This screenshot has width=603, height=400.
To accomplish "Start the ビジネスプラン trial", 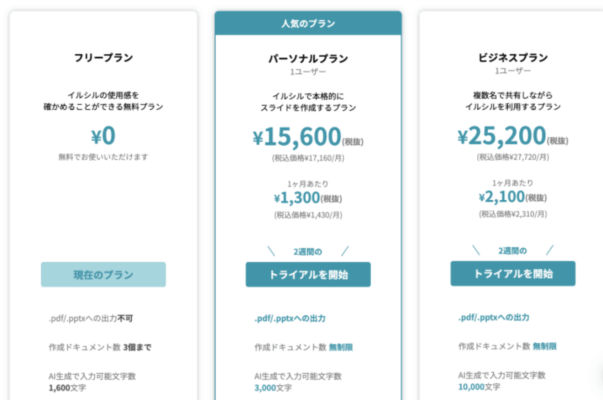I will point(512,273).
